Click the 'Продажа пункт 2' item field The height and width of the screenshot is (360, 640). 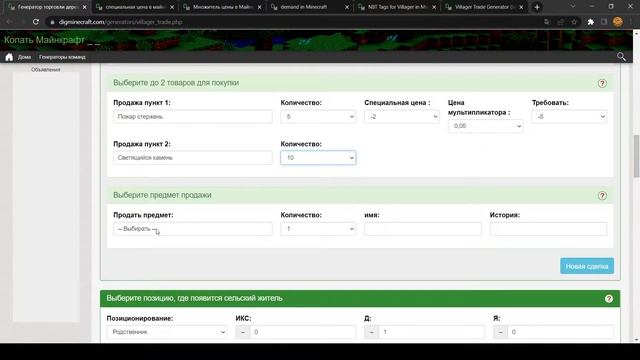click(193, 158)
